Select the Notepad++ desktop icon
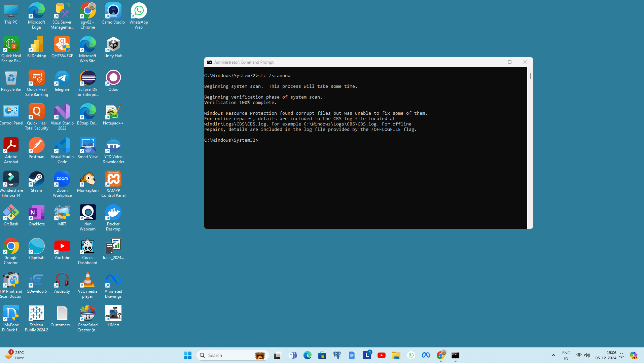Viewport: 644px width, 363px height. pos(113,114)
